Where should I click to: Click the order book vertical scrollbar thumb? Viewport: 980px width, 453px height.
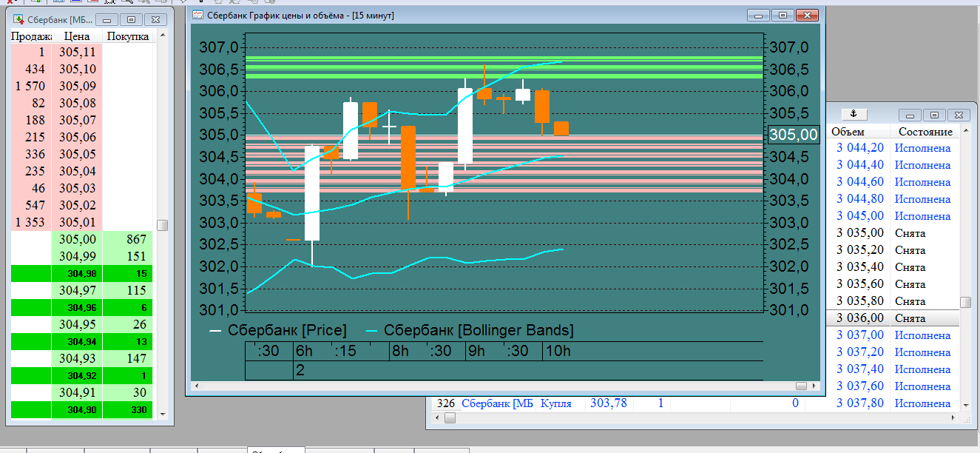pyautogui.click(x=162, y=225)
